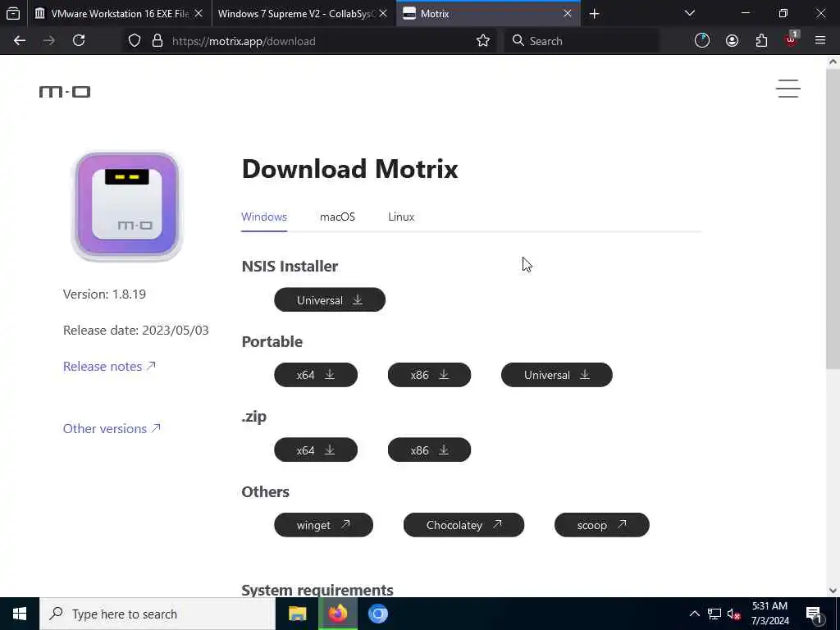
Task: Click the Motrix app icon image
Action: coord(127,206)
